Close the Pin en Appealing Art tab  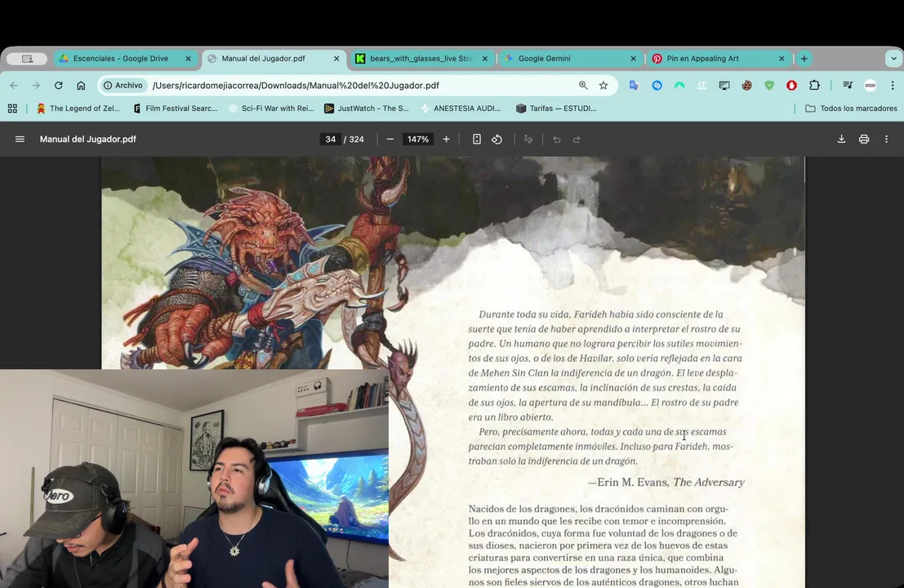click(x=782, y=58)
